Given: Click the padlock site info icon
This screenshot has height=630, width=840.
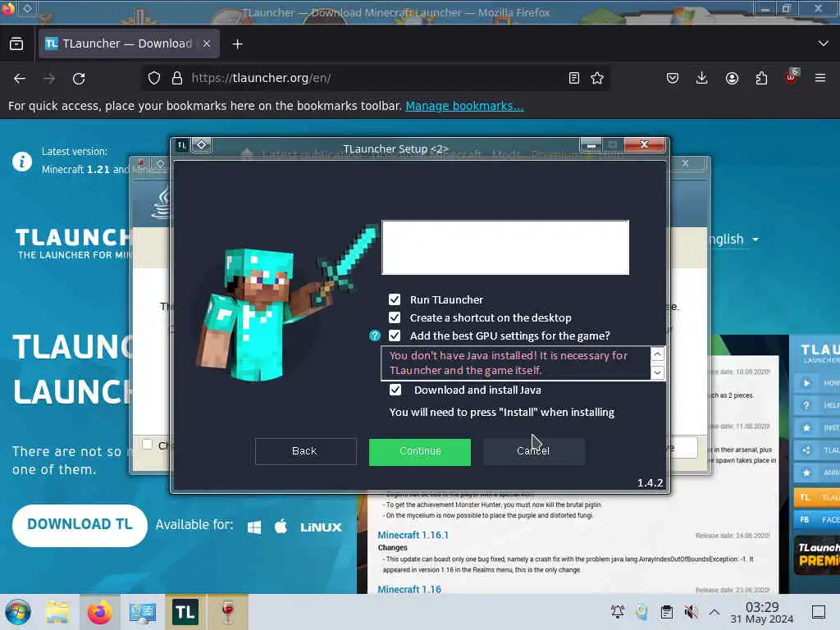Looking at the screenshot, I should [177, 78].
